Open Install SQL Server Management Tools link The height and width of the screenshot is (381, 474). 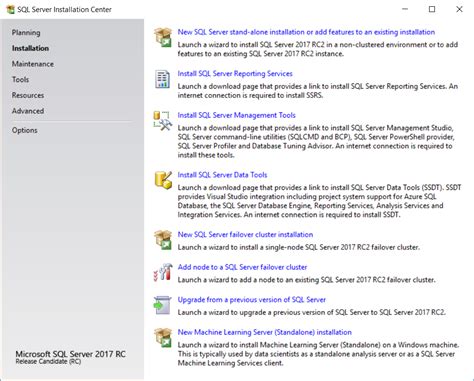coord(236,115)
